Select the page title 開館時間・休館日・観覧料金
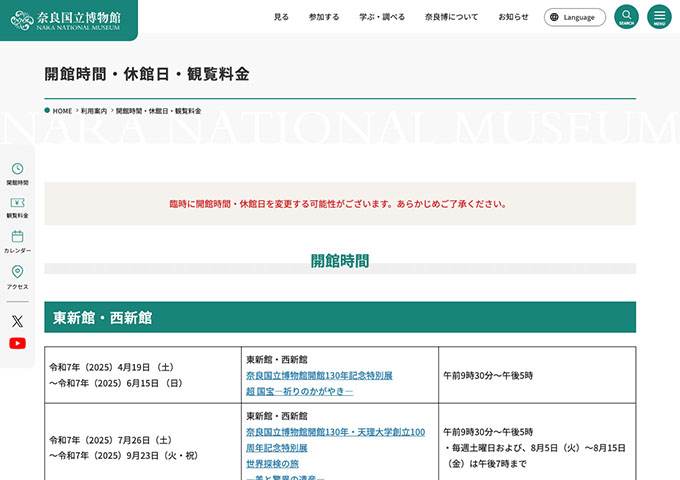This screenshot has width=680, height=480. click(147, 74)
